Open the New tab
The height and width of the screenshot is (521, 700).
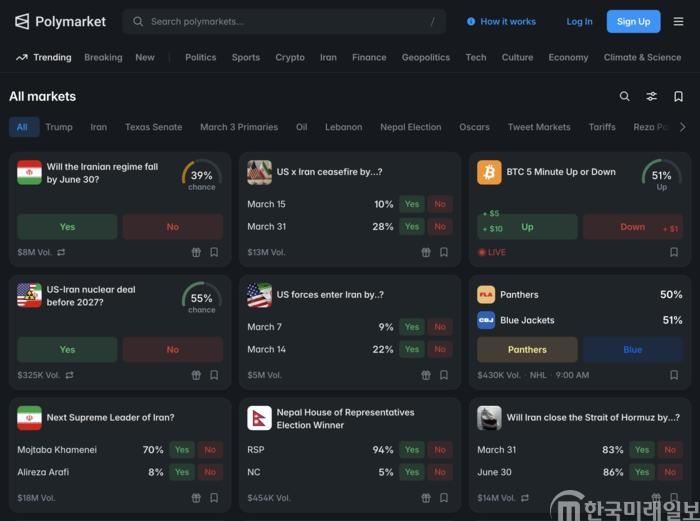click(x=145, y=58)
